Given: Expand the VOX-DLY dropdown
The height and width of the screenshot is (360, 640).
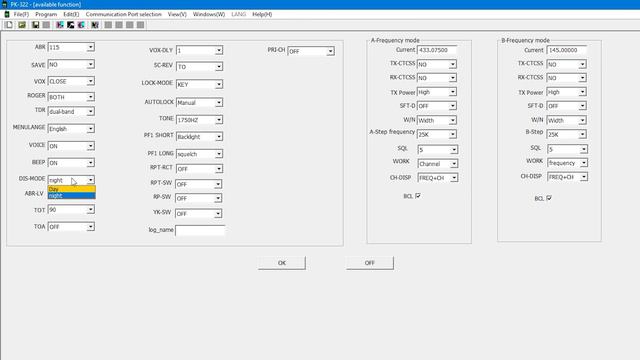Looking at the screenshot, I should (x=219, y=50).
